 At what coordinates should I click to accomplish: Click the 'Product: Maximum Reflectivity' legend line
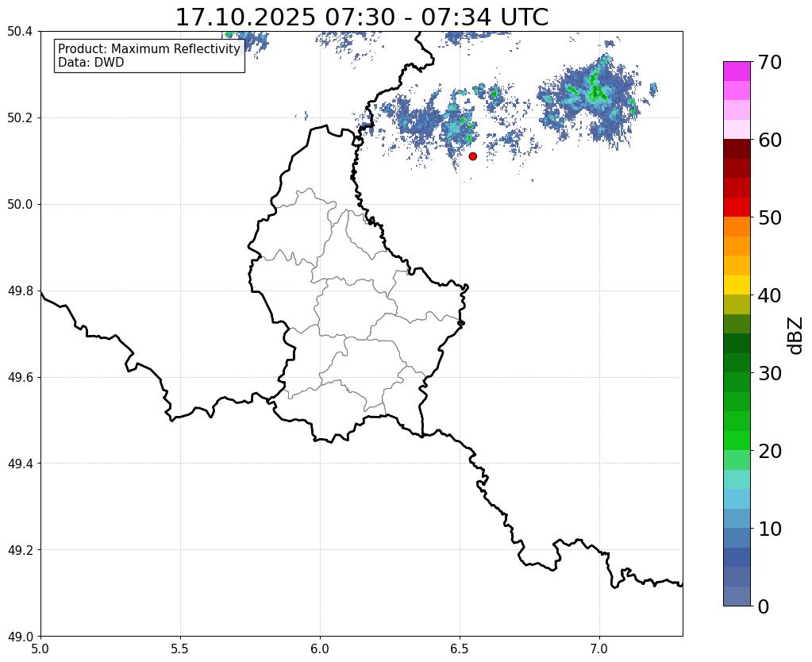149,48
